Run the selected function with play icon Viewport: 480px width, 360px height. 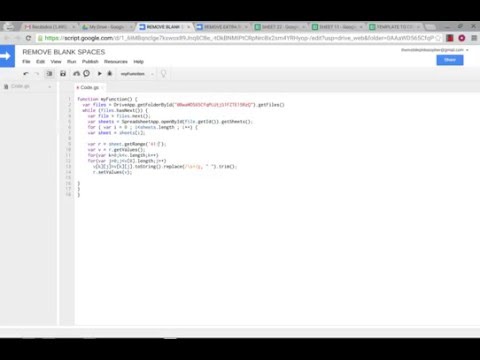click(99, 74)
